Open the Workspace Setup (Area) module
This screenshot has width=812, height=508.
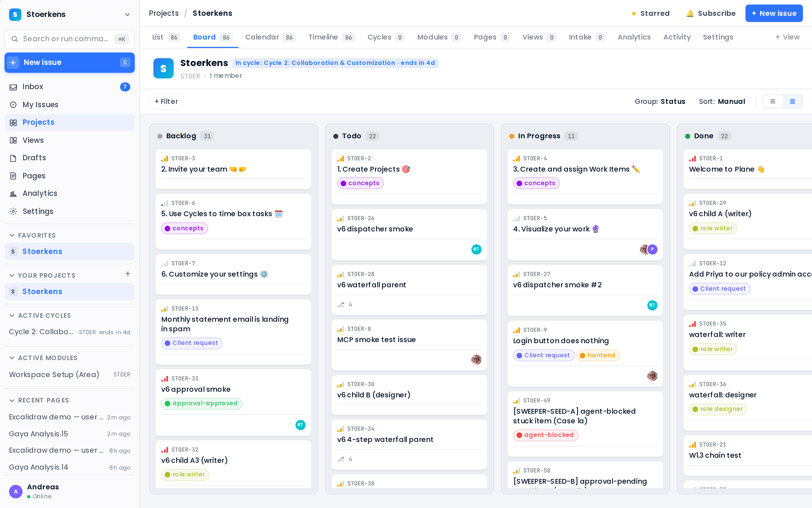click(69, 375)
